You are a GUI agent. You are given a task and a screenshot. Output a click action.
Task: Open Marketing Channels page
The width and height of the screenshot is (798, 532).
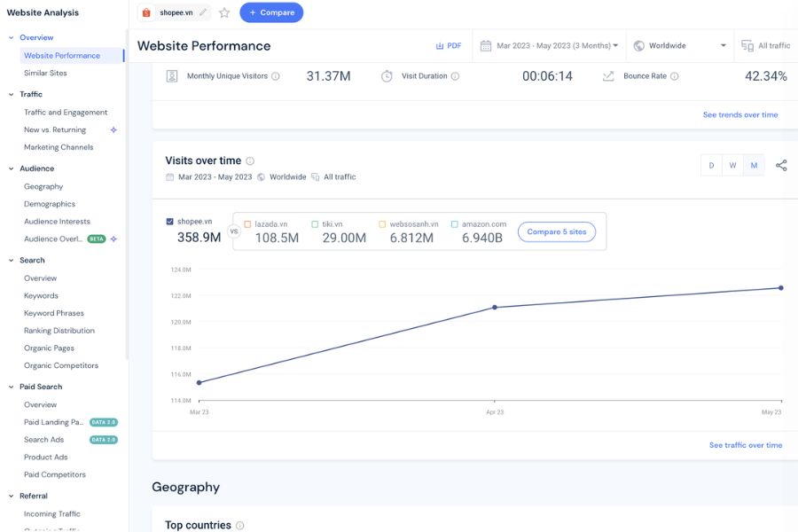(59, 148)
